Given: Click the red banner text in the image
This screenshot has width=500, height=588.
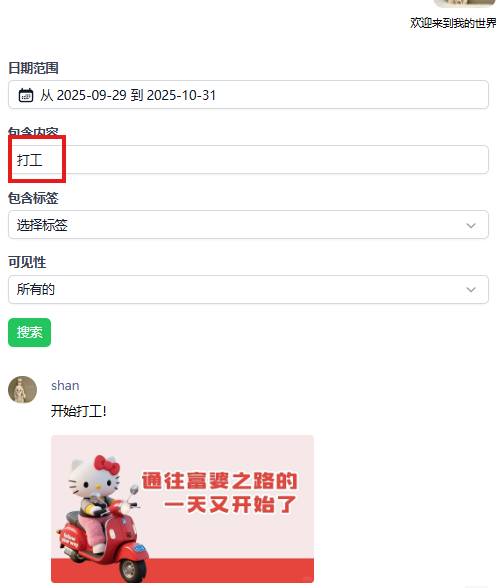Looking at the screenshot, I should click(x=219, y=492).
